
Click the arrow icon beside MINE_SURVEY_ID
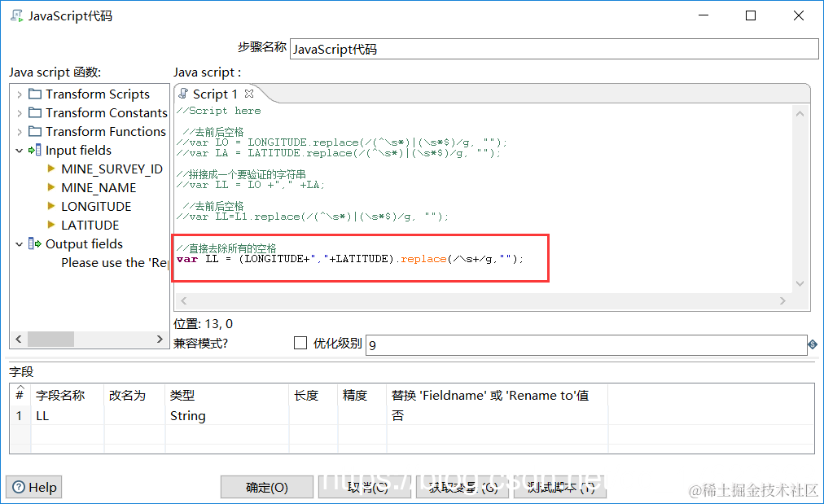51,169
